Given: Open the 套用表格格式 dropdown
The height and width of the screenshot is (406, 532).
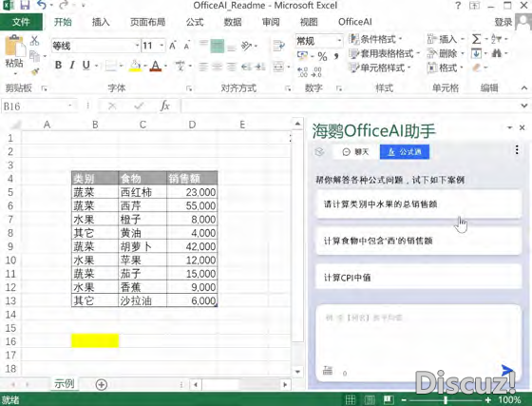Looking at the screenshot, I should coord(385,53).
